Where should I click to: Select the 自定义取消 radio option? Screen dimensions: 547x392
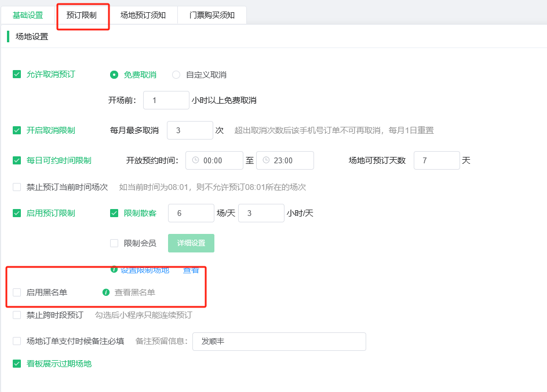click(176, 75)
